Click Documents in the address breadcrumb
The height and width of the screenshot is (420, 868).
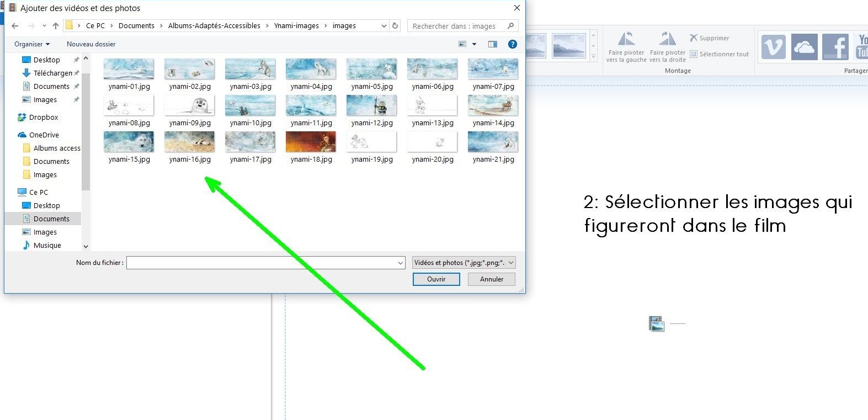coord(136,26)
